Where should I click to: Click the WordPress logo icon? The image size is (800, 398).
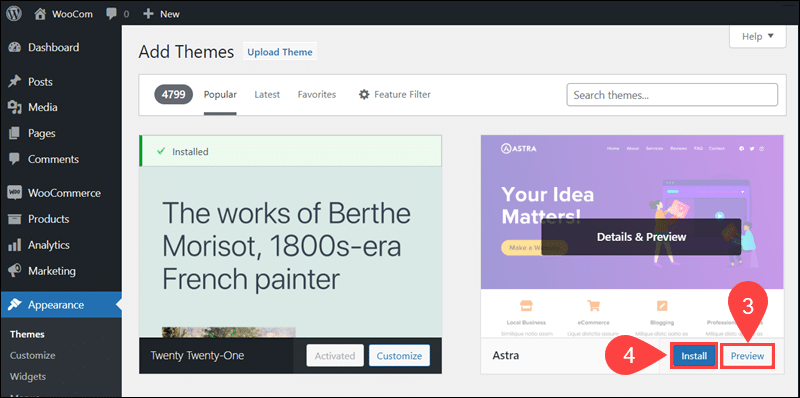(14, 14)
